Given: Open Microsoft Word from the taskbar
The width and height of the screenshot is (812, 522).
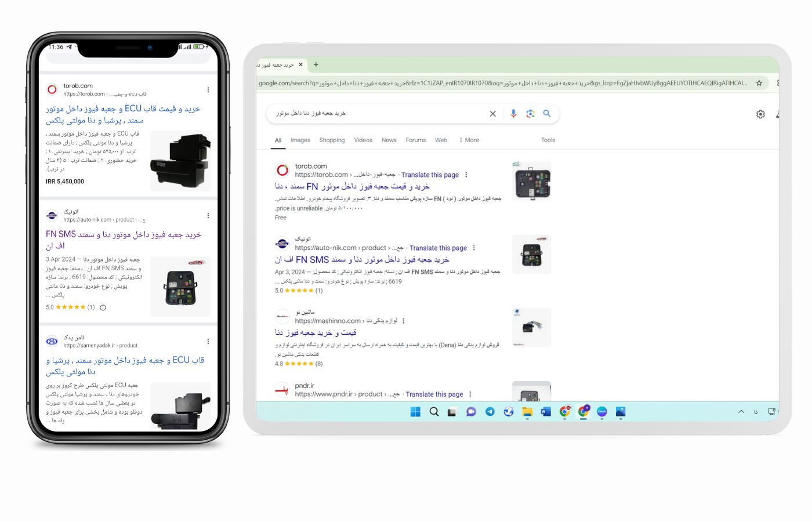Looking at the screenshot, I should [x=546, y=412].
